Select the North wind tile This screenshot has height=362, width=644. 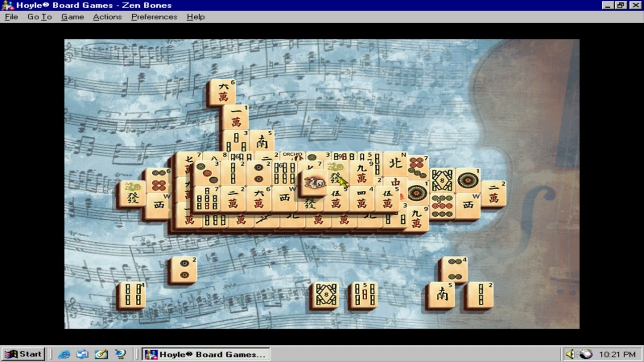(395, 164)
